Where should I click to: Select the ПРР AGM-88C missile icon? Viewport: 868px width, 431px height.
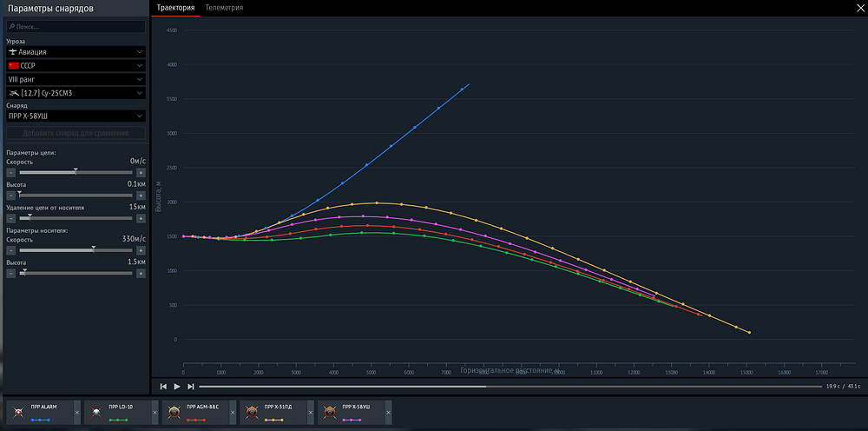(174, 412)
